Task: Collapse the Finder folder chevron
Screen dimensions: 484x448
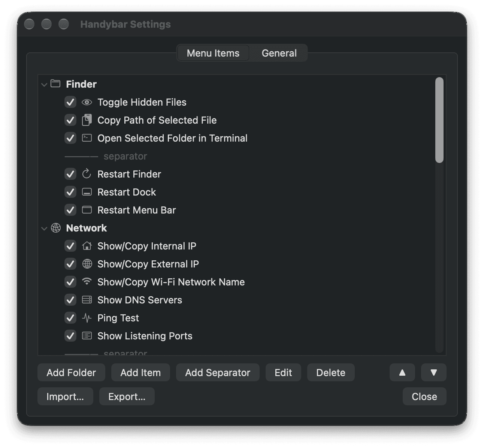Action: click(44, 85)
